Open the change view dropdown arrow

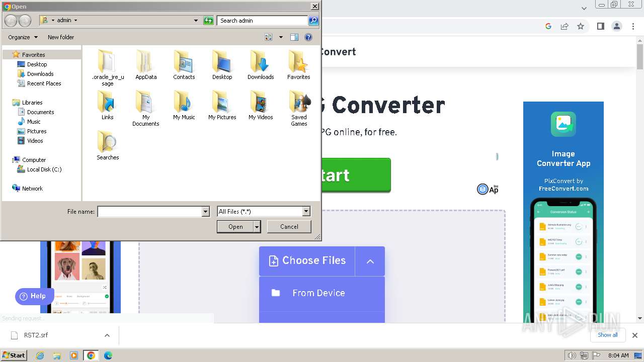(x=281, y=37)
